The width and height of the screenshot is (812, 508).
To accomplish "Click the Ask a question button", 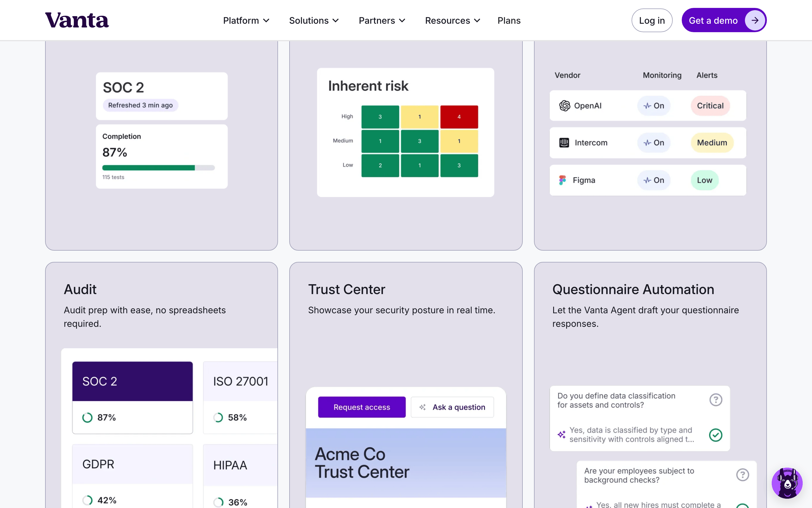I will pyautogui.click(x=452, y=407).
